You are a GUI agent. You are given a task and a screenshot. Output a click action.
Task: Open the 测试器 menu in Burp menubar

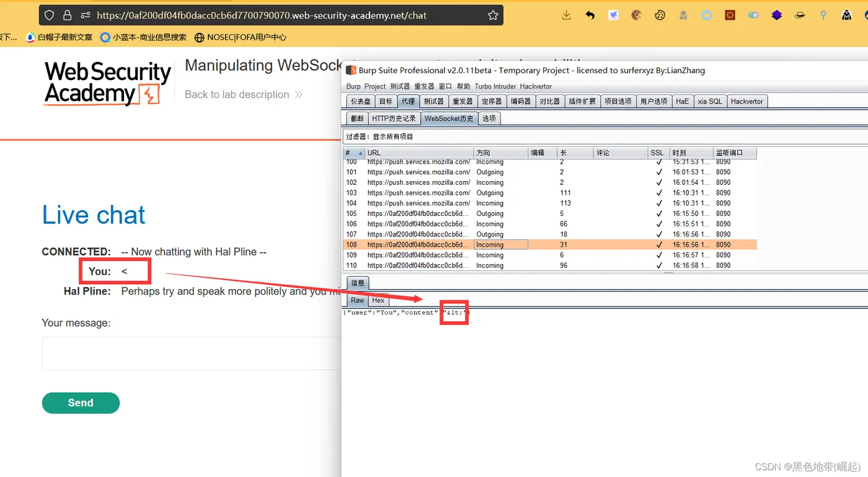(400, 86)
